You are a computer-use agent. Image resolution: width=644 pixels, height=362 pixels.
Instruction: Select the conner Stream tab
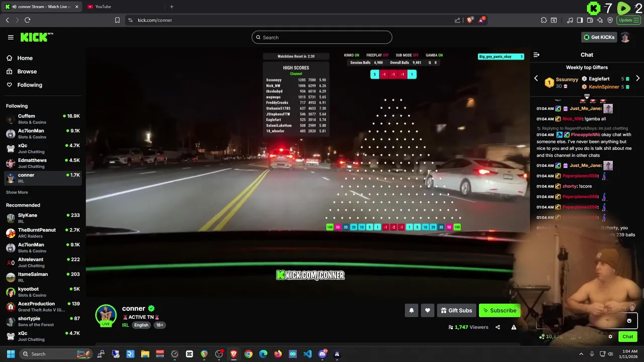click(42, 7)
